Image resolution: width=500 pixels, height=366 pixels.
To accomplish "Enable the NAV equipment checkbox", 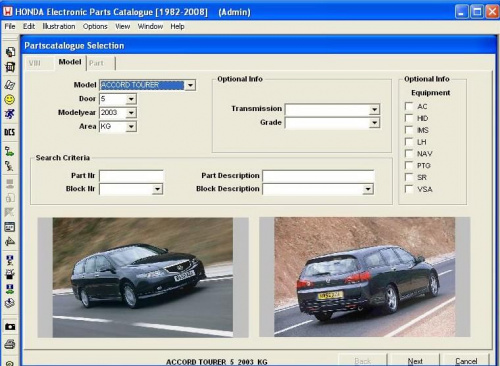I will tap(409, 153).
